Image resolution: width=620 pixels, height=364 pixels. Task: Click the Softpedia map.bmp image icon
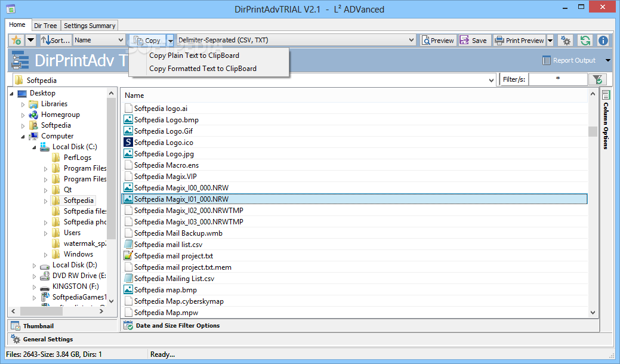[128, 289]
